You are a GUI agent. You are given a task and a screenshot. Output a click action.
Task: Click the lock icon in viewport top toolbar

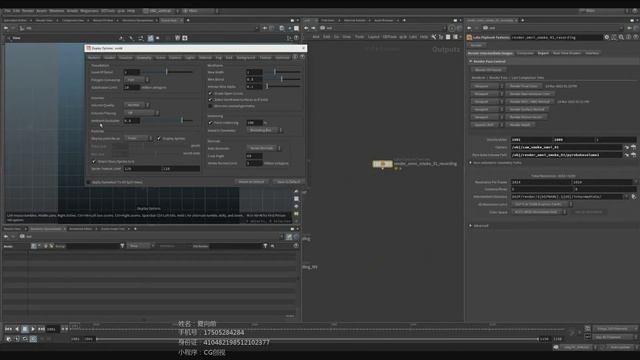[x=178, y=38]
